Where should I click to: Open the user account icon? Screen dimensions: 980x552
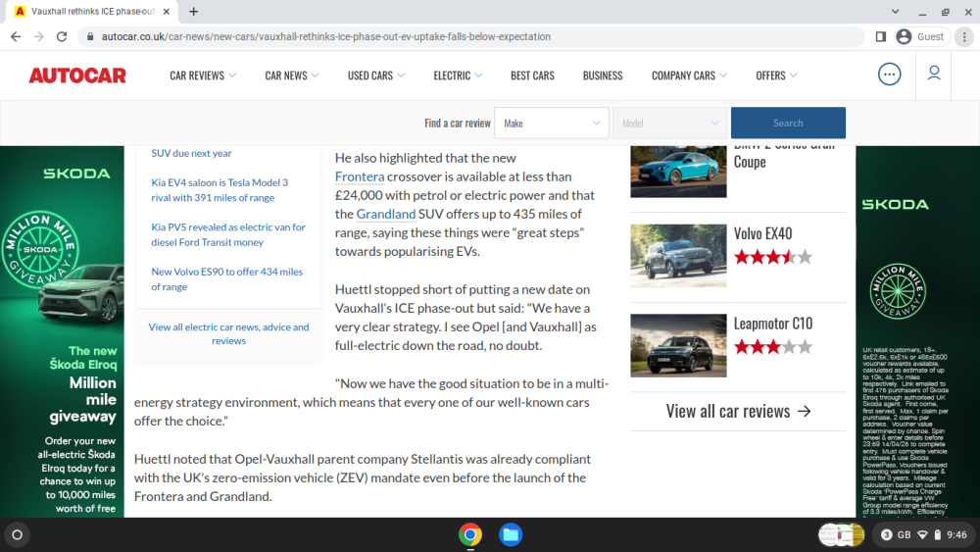(x=934, y=74)
